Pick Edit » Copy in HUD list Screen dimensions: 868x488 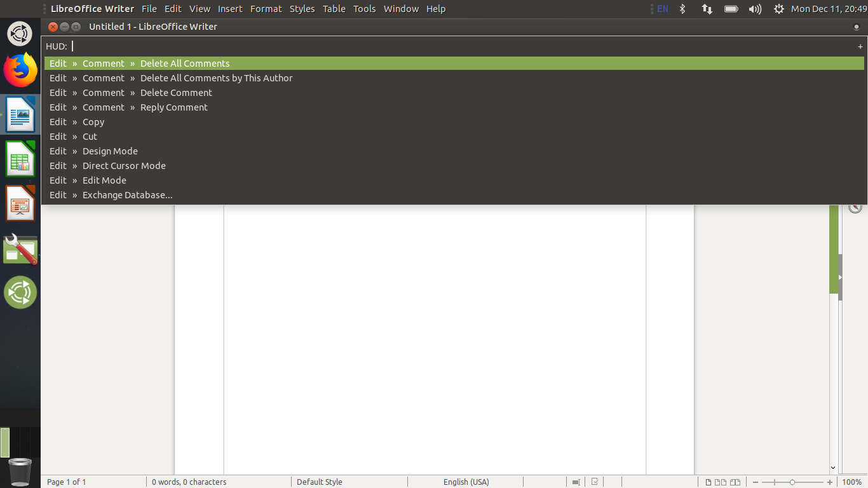pos(454,122)
